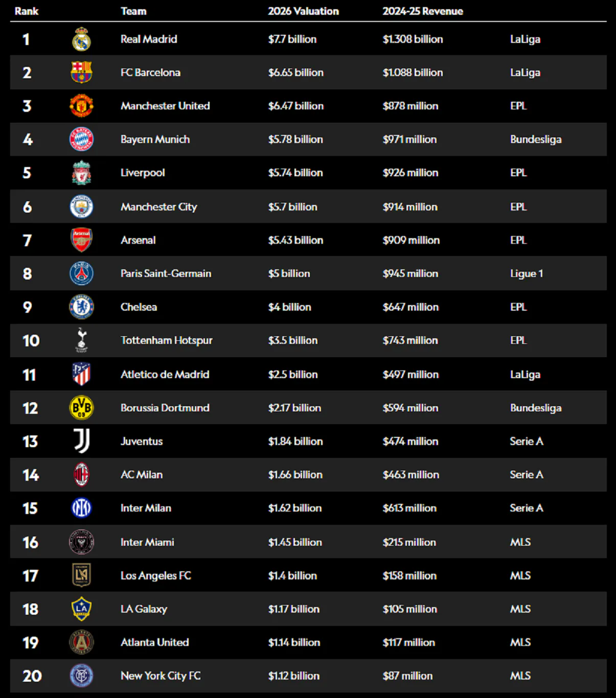Screen dimensions: 616x698
Task: Click the Inter Miami crest icon
Action: [81, 542]
